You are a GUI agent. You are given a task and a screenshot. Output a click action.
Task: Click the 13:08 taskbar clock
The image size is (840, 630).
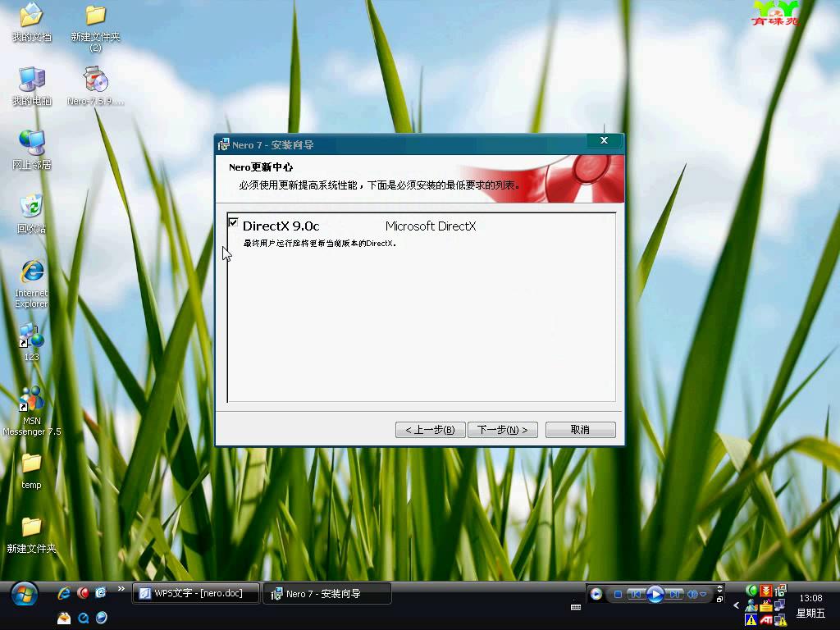point(810,598)
